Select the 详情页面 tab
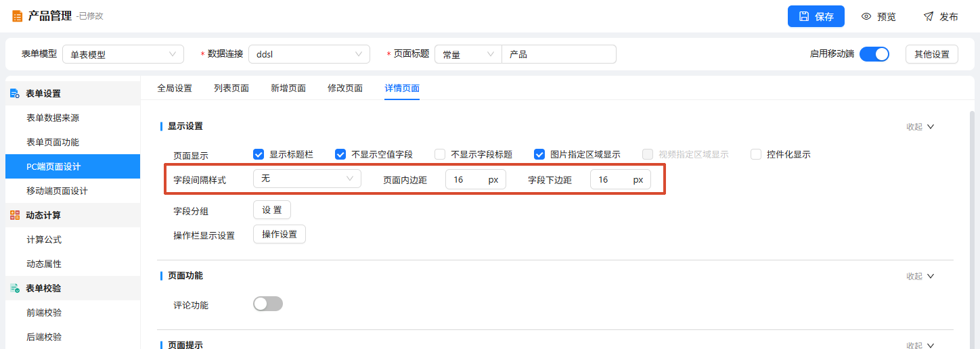The width and height of the screenshot is (980, 349). coord(402,88)
